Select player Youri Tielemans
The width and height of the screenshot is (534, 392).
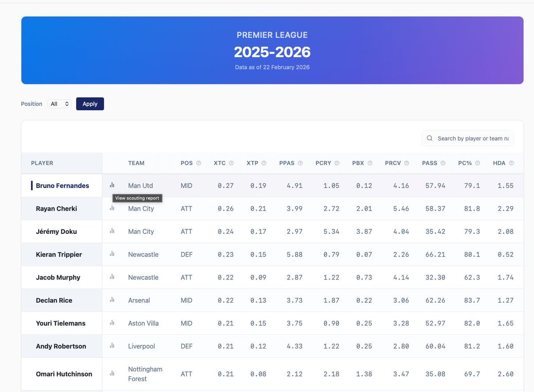coord(61,324)
